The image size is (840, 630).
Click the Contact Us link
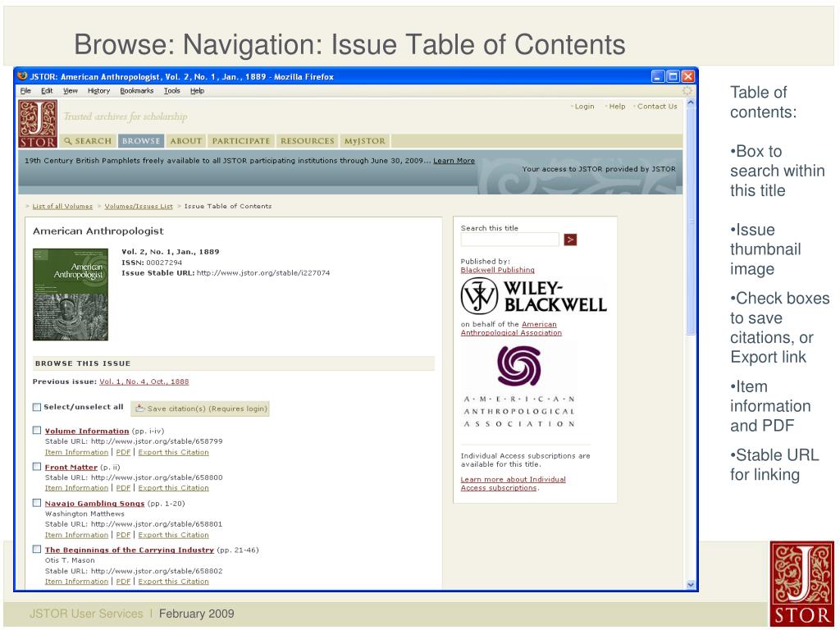click(x=657, y=106)
